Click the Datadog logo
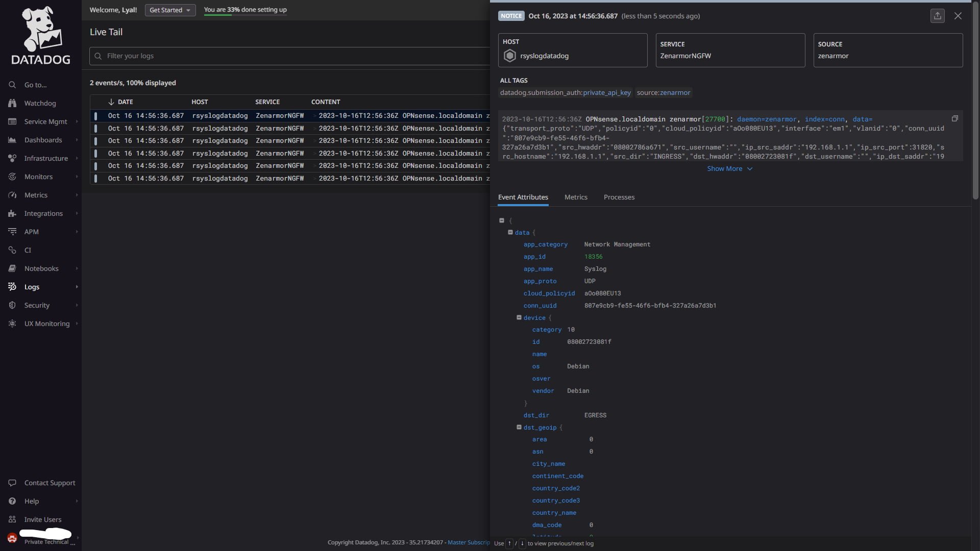 41,35
